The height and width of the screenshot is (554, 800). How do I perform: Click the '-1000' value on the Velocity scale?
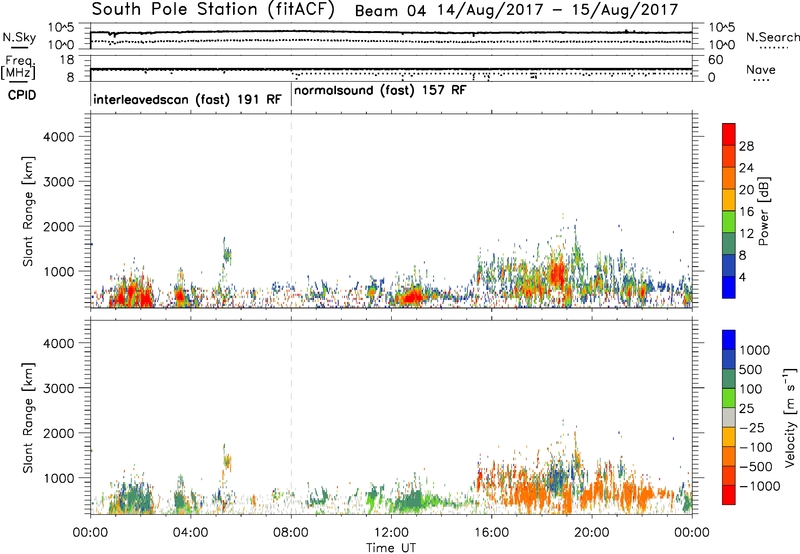click(759, 486)
